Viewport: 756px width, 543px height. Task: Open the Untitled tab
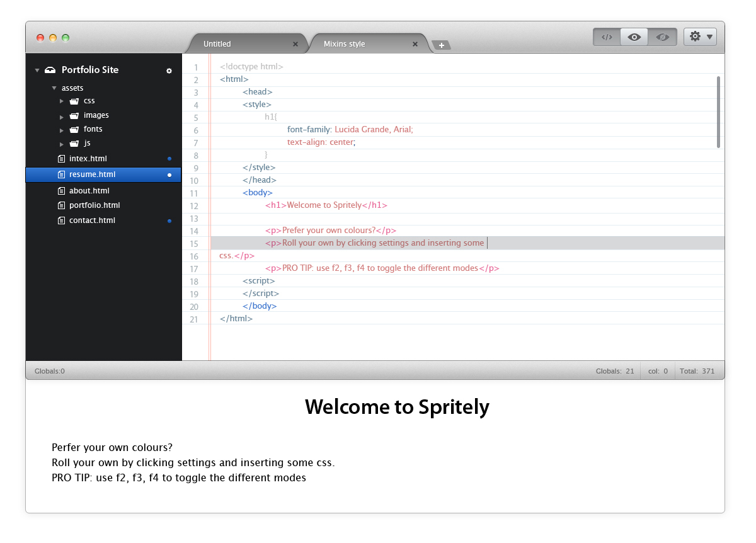[217, 44]
